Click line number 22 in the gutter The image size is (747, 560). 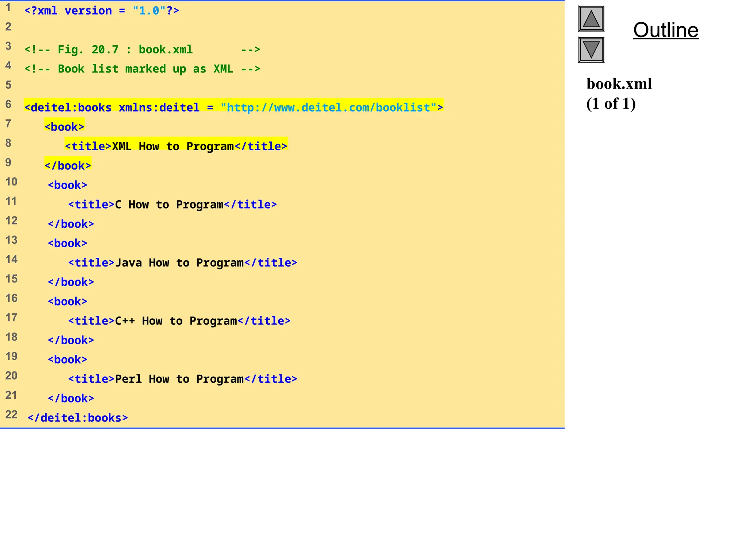point(11,414)
